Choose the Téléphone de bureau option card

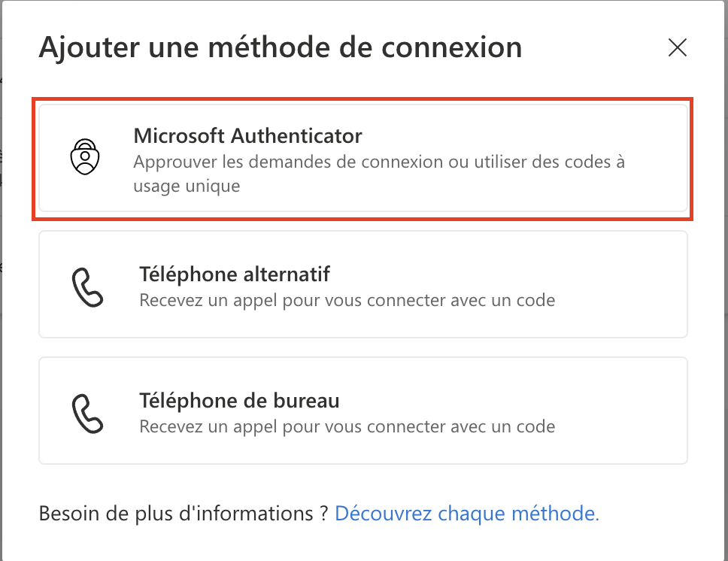point(362,411)
